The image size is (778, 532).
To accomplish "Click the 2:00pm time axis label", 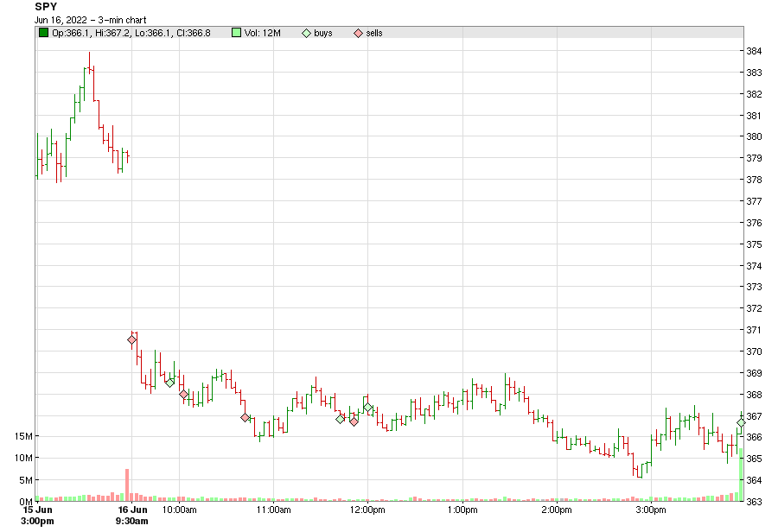I will tap(557, 510).
